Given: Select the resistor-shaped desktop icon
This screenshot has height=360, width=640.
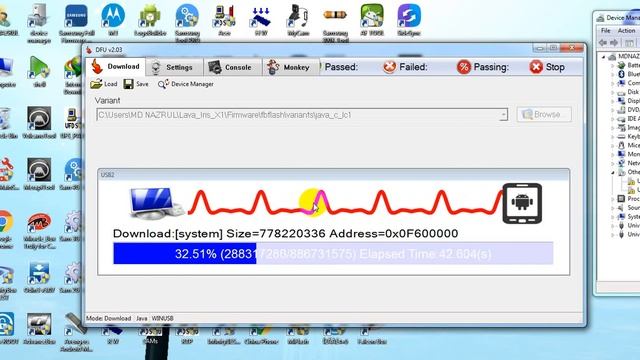Looking at the screenshot, I should pos(335,16).
